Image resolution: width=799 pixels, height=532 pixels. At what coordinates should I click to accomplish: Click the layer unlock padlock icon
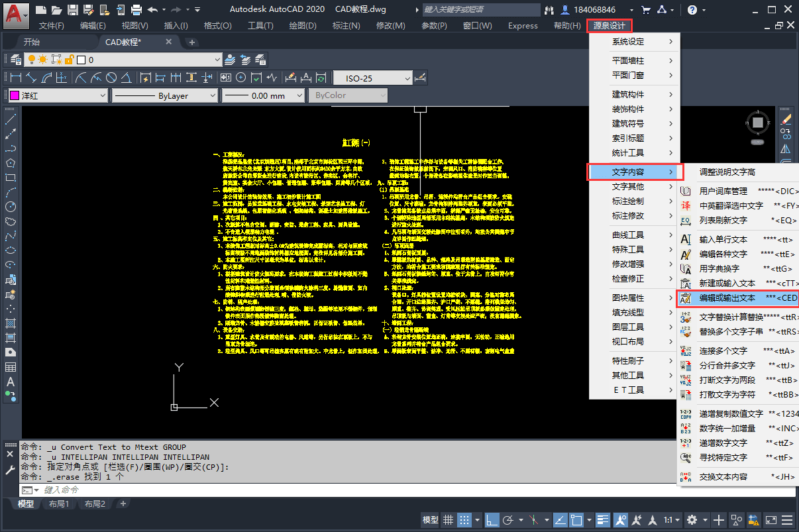coord(69,59)
